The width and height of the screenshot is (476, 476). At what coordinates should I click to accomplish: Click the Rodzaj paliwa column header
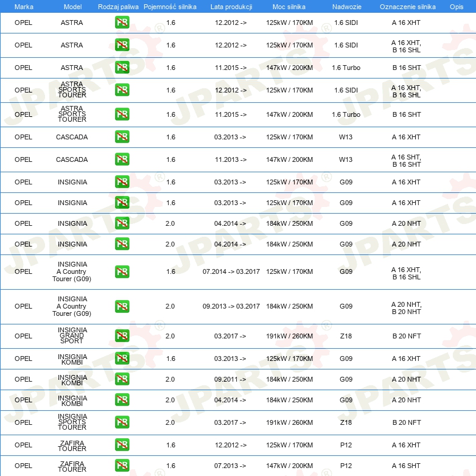point(118,7)
